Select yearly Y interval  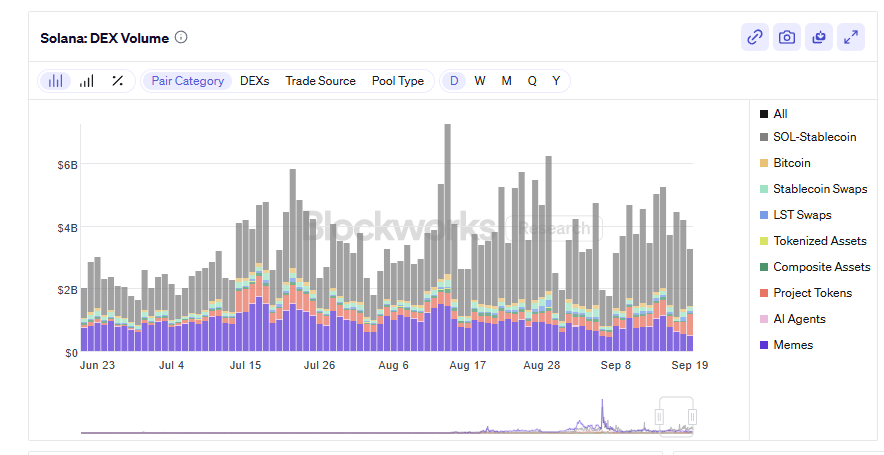tap(556, 81)
